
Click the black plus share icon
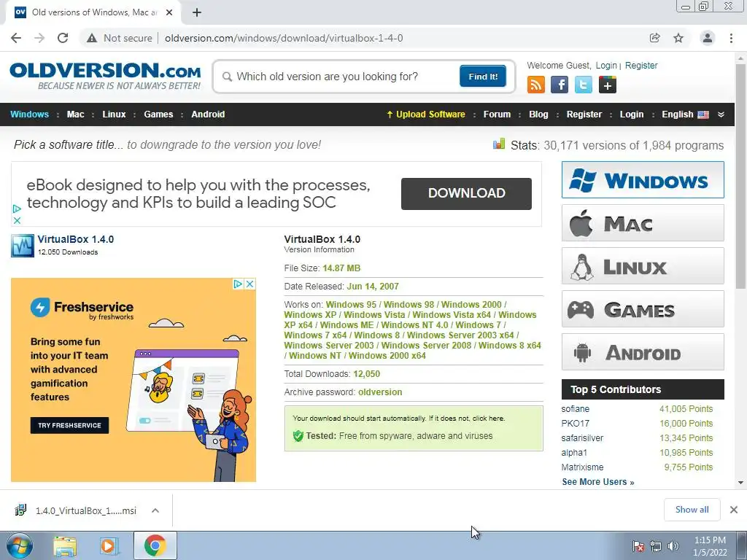pos(608,85)
